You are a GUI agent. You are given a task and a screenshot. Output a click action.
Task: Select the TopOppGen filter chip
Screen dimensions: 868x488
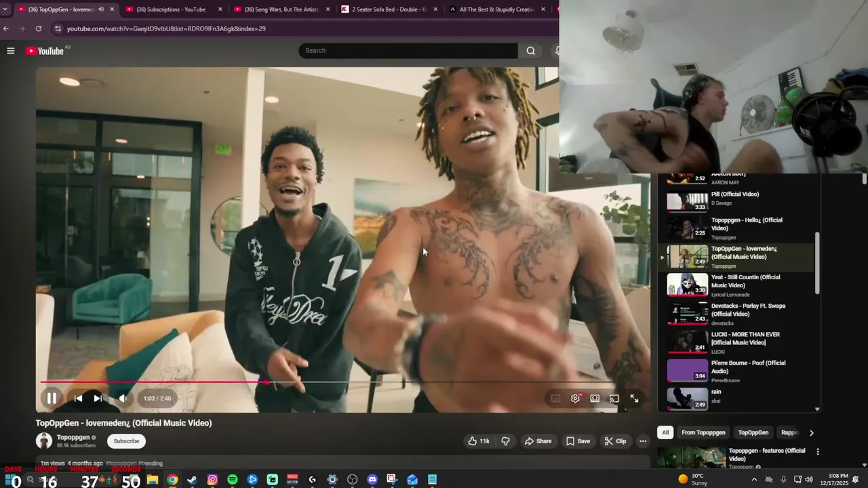753,432
